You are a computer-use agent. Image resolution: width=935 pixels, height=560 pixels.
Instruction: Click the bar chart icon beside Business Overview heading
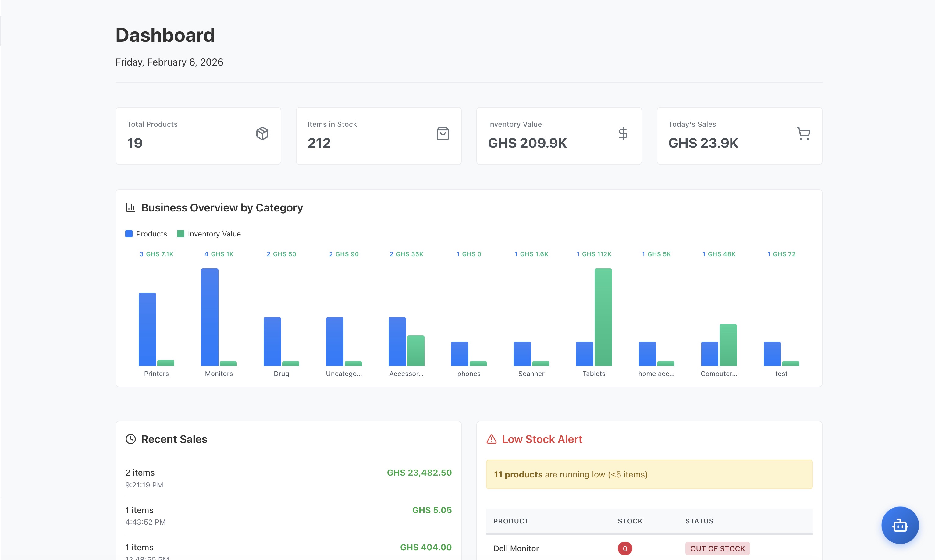pos(130,207)
